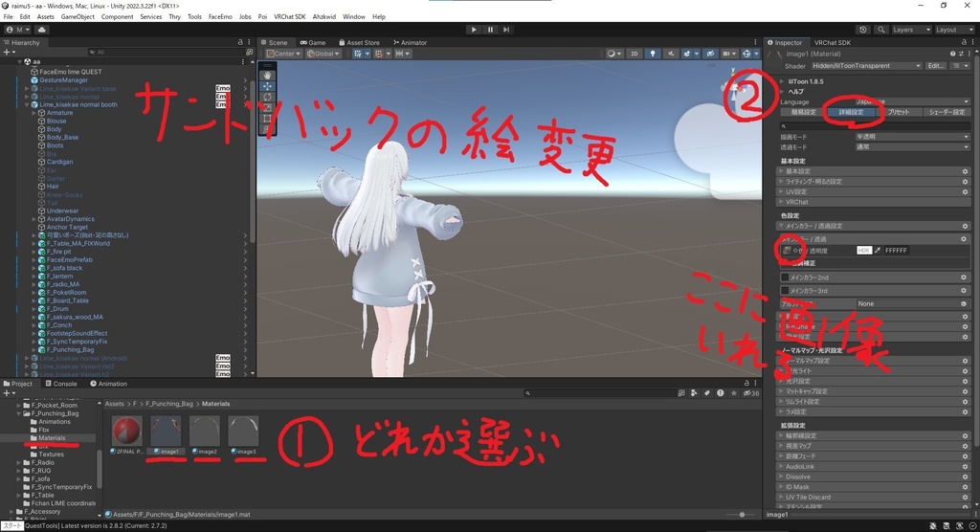Click the Play button
The height and width of the screenshot is (532, 980).
tap(474, 30)
